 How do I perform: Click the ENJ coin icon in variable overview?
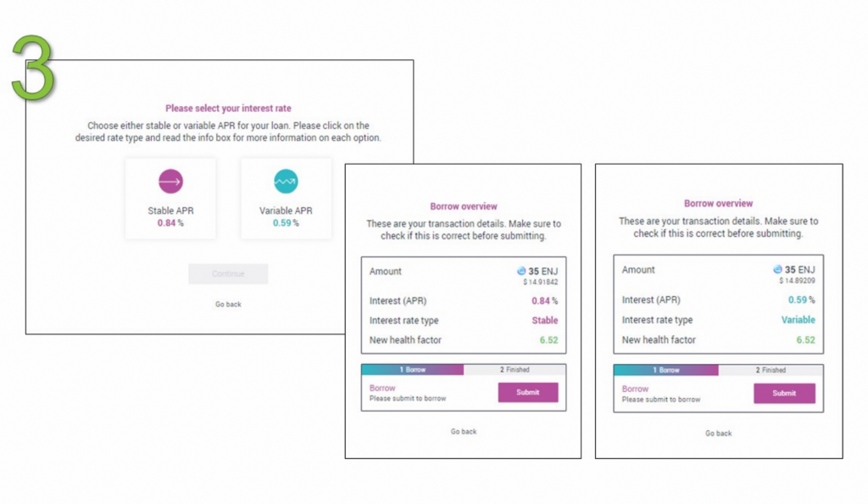coord(778,269)
